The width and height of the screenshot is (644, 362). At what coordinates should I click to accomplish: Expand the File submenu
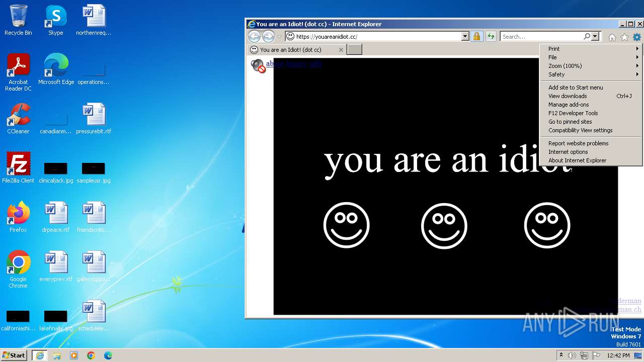pyautogui.click(x=591, y=57)
